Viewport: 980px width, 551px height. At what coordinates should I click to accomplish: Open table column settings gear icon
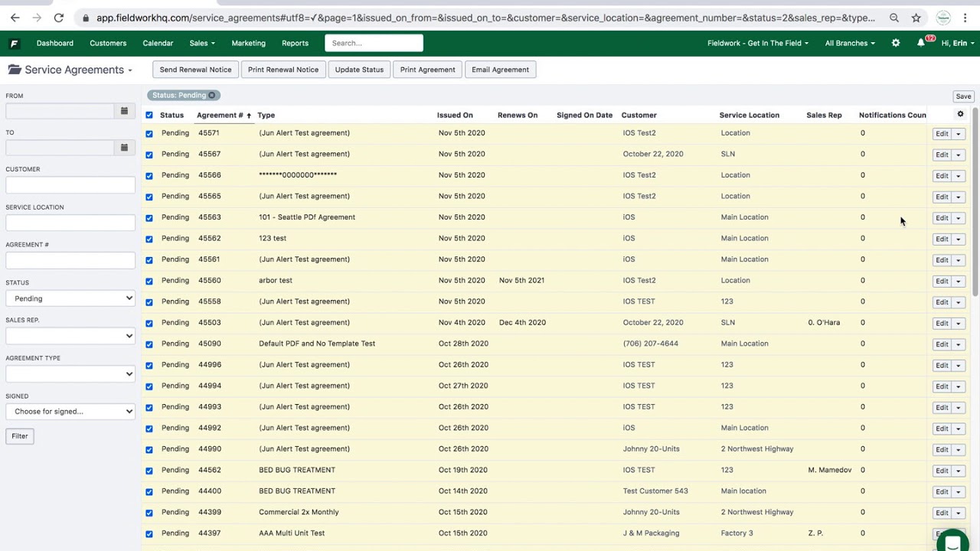960,114
